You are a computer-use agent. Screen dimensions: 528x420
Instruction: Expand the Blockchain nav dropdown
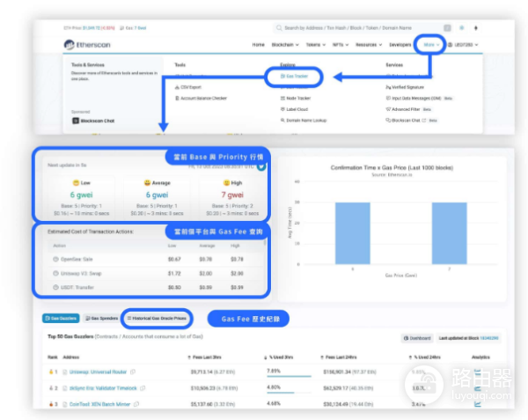click(285, 45)
